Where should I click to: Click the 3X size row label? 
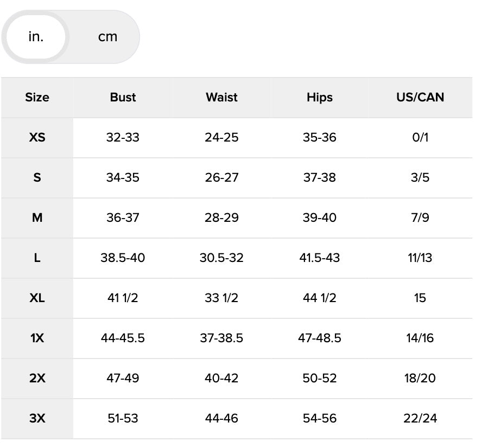click(37, 419)
